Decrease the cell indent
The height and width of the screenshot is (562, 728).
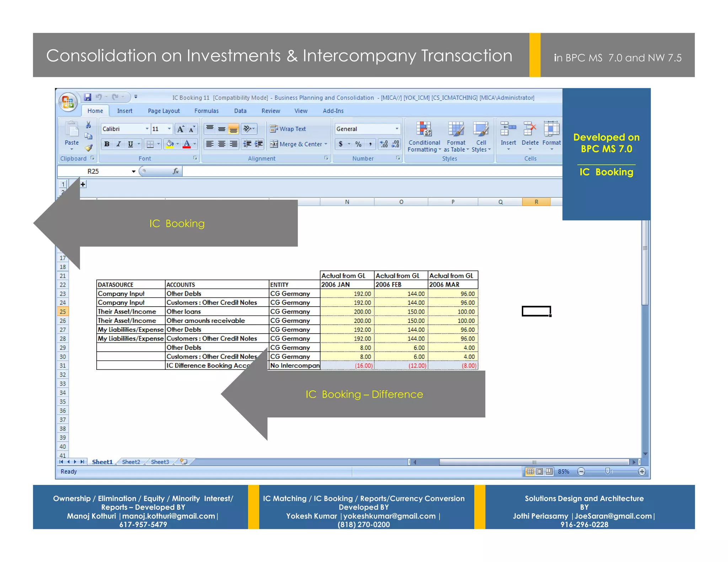coord(247,144)
